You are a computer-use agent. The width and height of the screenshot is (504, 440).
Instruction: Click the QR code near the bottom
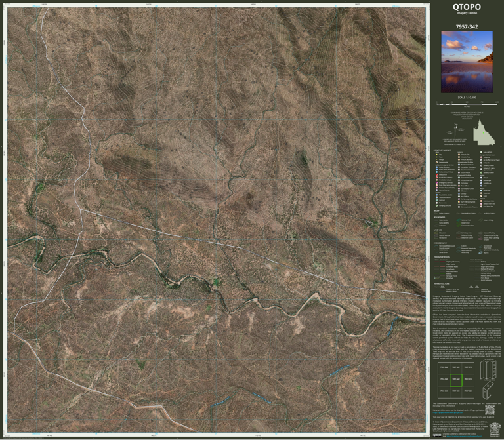[490, 410]
